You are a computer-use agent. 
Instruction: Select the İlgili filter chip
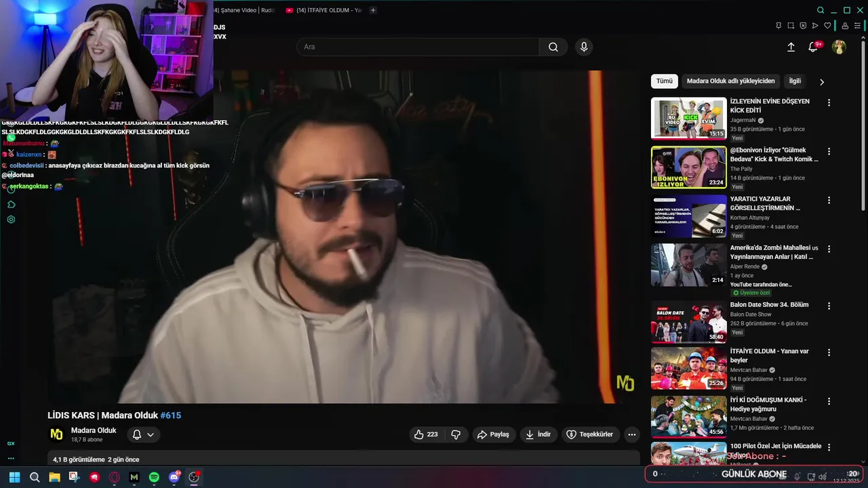click(x=795, y=81)
